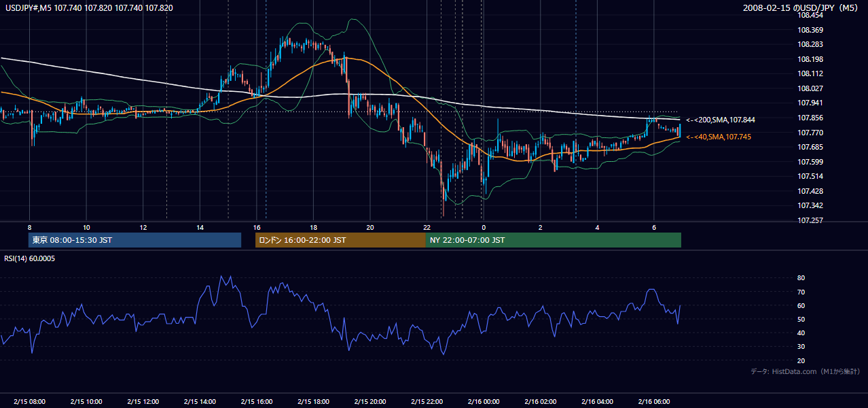Click the price axis value 107.941
The height and width of the screenshot is (408, 868).
[811, 103]
